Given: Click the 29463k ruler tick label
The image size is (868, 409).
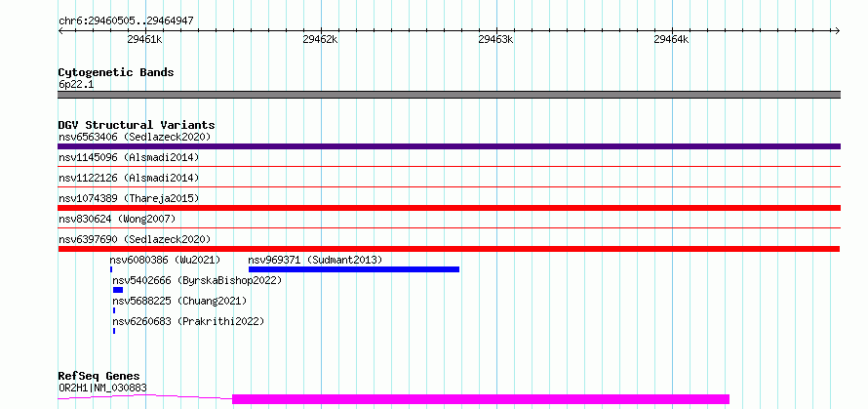Looking at the screenshot, I should [495, 39].
